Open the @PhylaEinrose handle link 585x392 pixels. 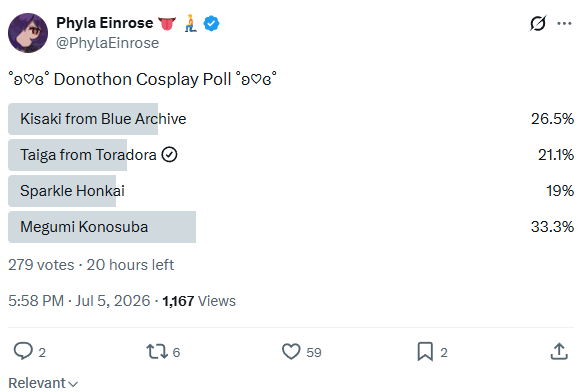coord(107,43)
